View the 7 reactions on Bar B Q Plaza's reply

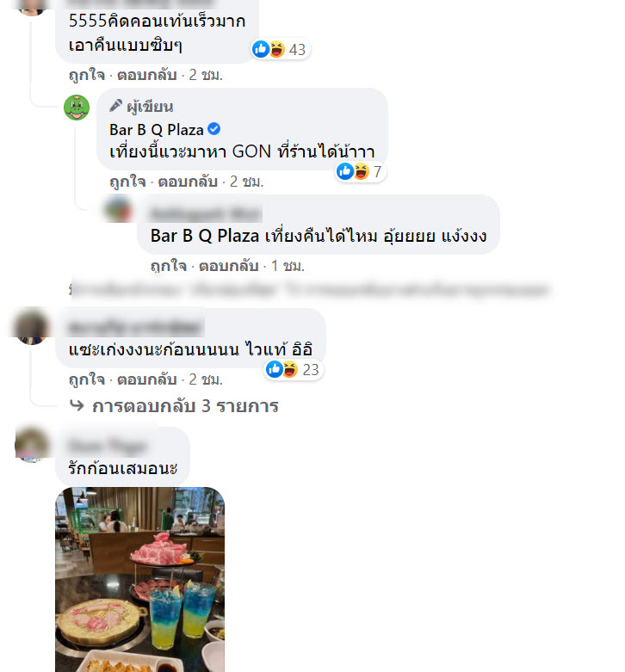360,171
